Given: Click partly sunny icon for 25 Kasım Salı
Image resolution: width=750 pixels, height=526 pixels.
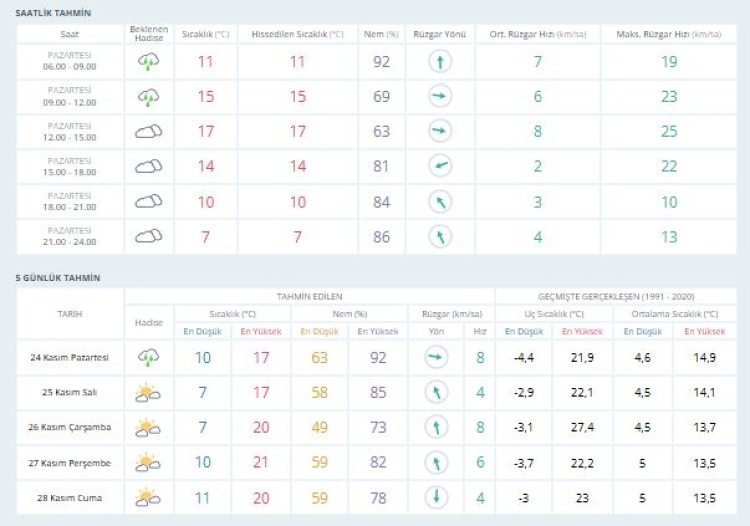Looking at the screenshot, I should point(148,392).
